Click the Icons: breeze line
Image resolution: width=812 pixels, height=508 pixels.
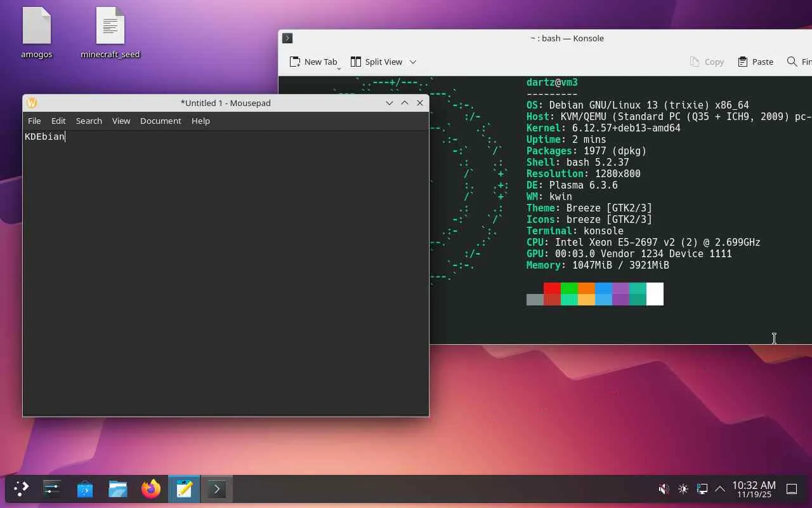tap(589, 220)
